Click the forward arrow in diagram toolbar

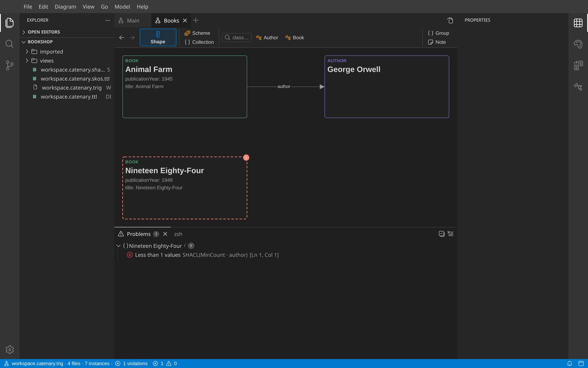[132, 37]
